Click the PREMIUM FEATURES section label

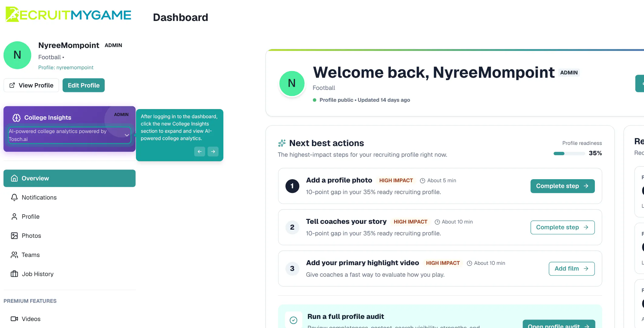(x=30, y=301)
